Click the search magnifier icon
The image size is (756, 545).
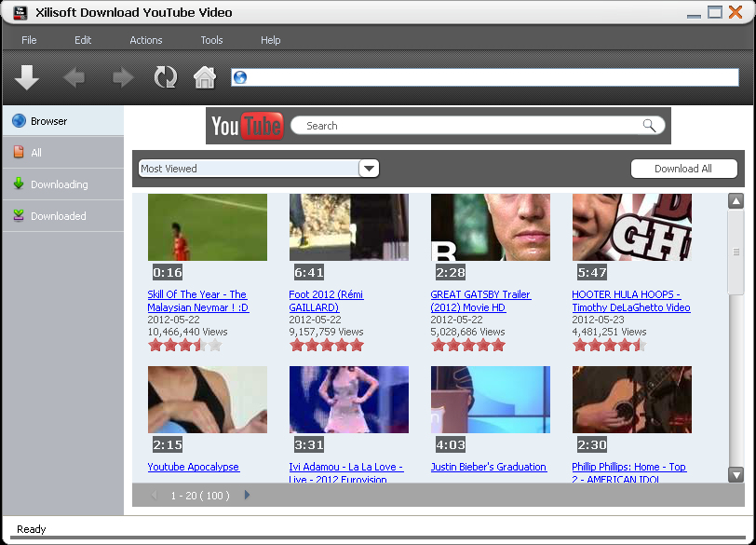click(x=650, y=126)
